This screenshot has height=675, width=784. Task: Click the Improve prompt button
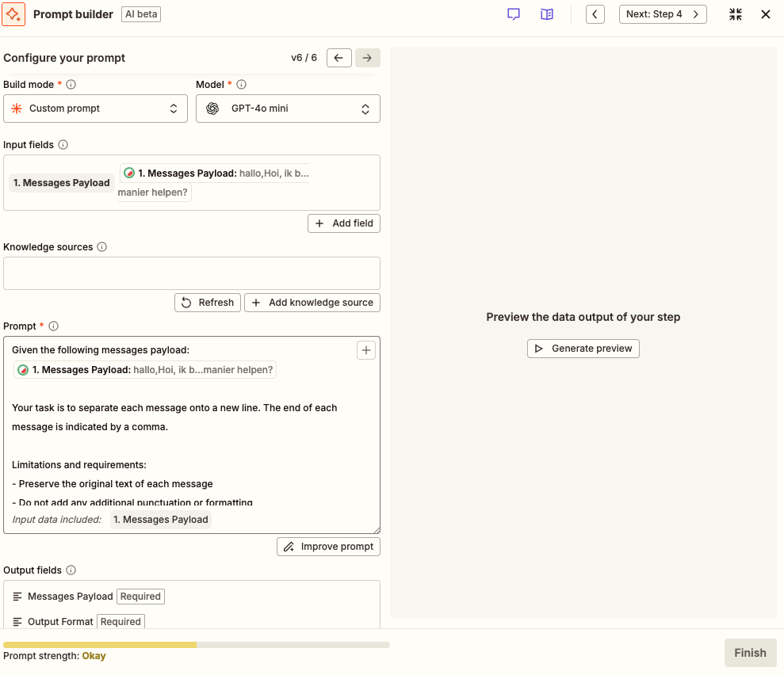click(328, 547)
